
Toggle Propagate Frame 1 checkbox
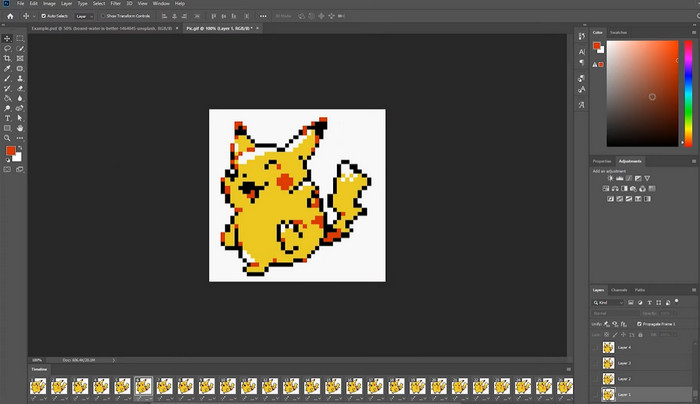pos(639,324)
